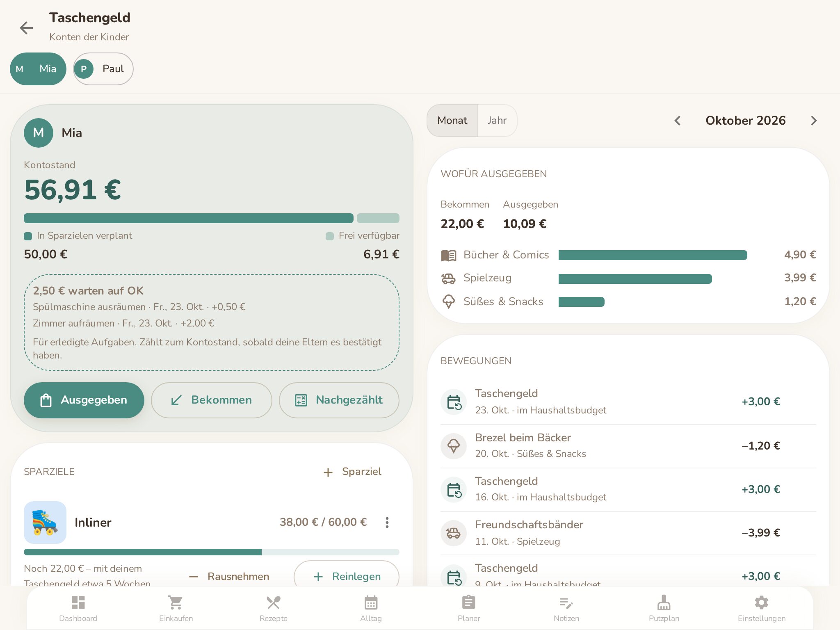Open Freundschaftsbänder transaction icon
840x630 pixels.
[x=454, y=533]
